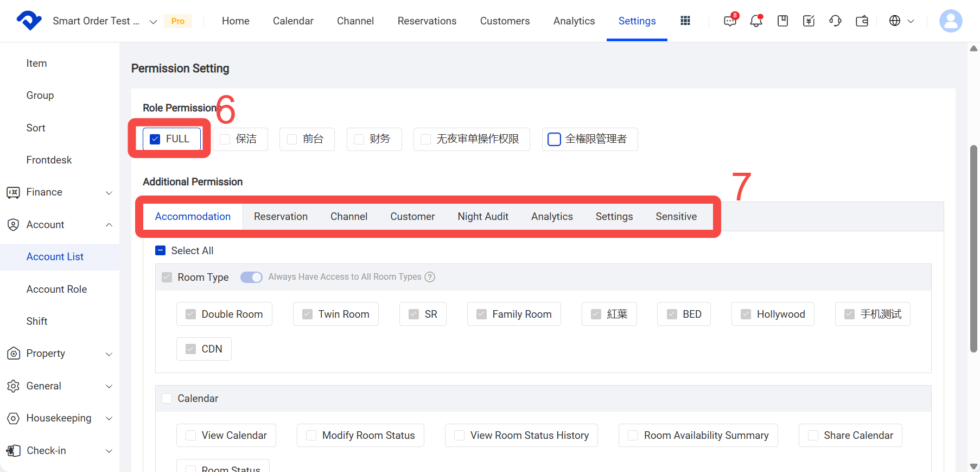Expand the Check-in sidebar section
Viewport: 980px width, 472px height.
pyautogui.click(x=109, y=451)
